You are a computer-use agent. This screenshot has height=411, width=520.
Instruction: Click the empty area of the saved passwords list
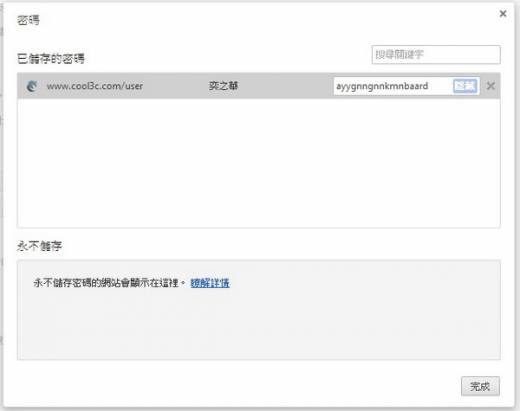259,163
